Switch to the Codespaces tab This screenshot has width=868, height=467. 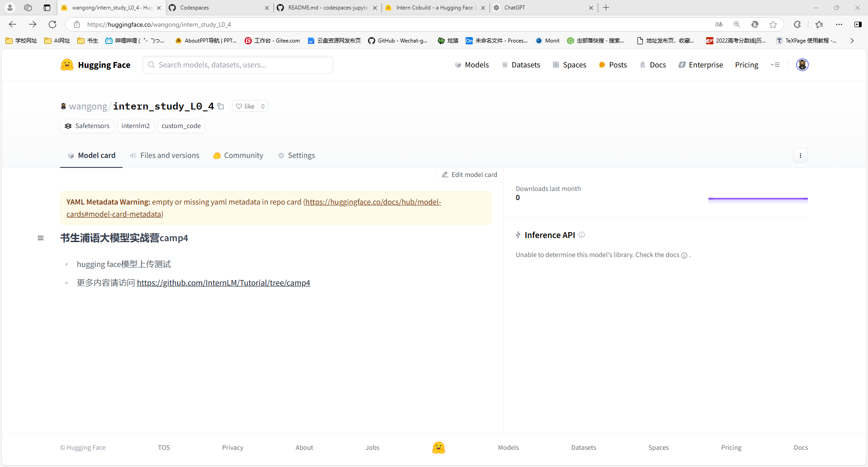(x=219, y=8)
